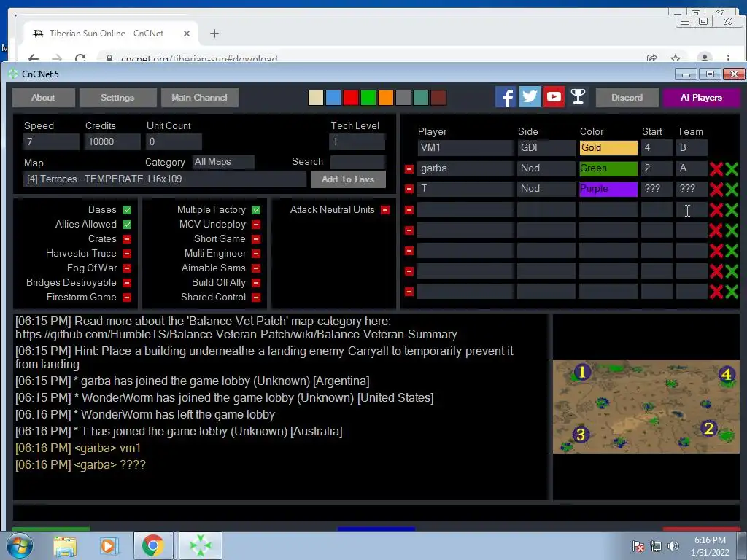Toggle Allies Allowed checkbox
The width and height of the screenshot is (747, 560).
pyautogui.click(x=127, y=225)
